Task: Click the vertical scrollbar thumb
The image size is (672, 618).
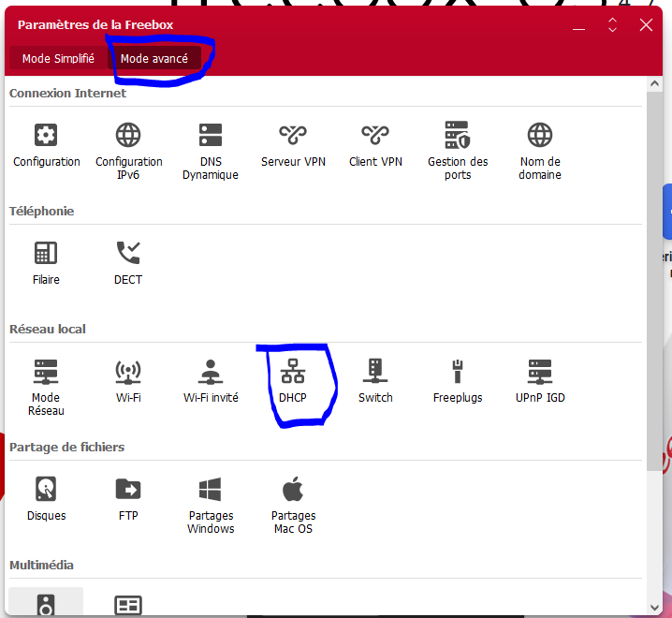Action: pos(654,281)
